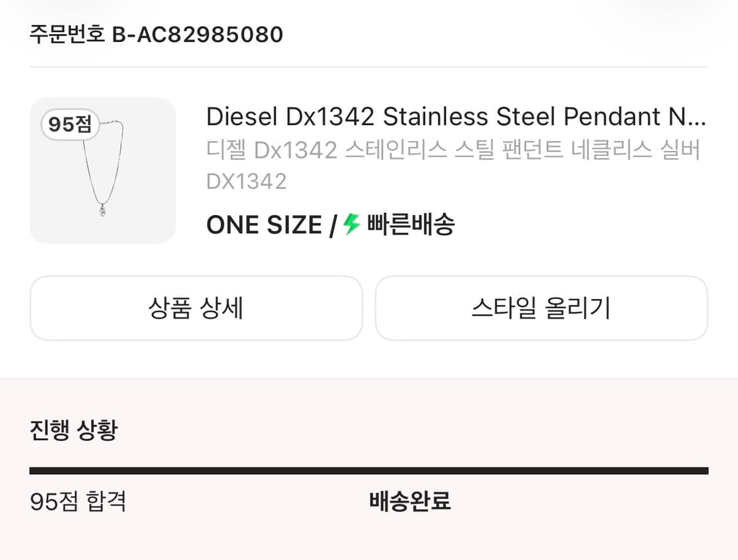Image resolution: width=738 pixels, height=560 pixels.
Task: Tap the divider below the order number
Action: pos(369,64)
